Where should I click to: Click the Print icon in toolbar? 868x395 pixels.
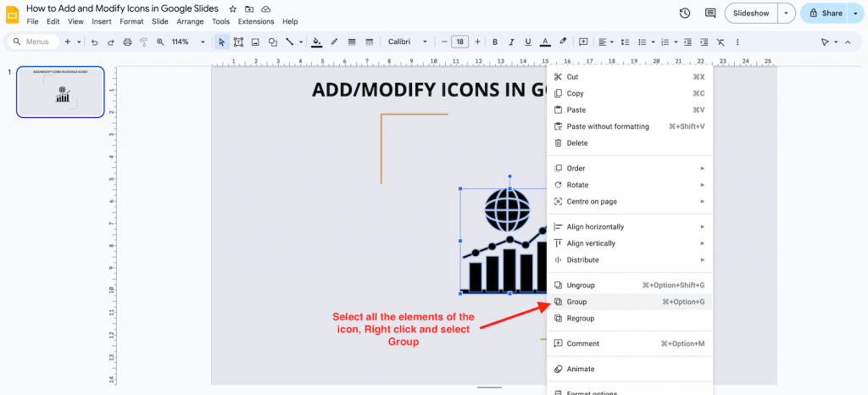[x=126, y=42]
